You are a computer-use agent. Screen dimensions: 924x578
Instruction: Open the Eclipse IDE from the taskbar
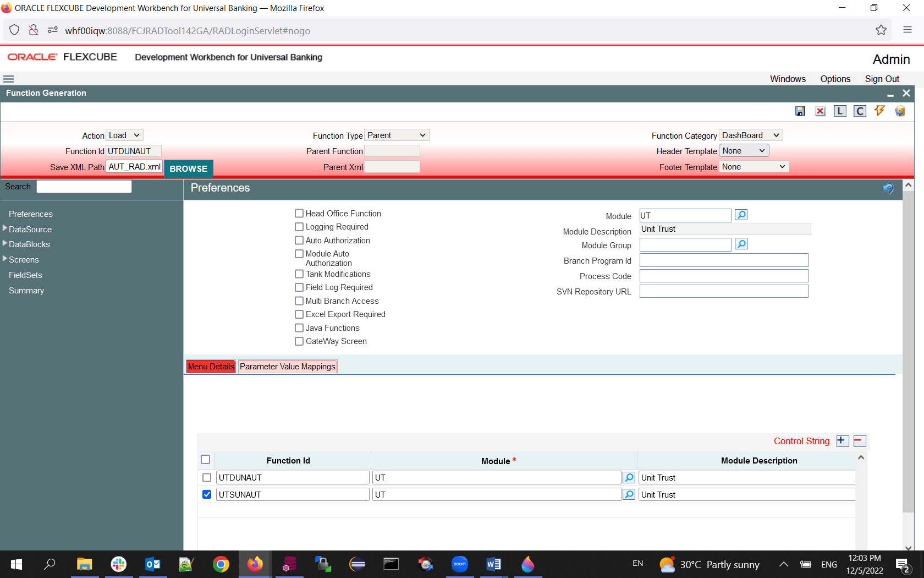pos(357,564)
